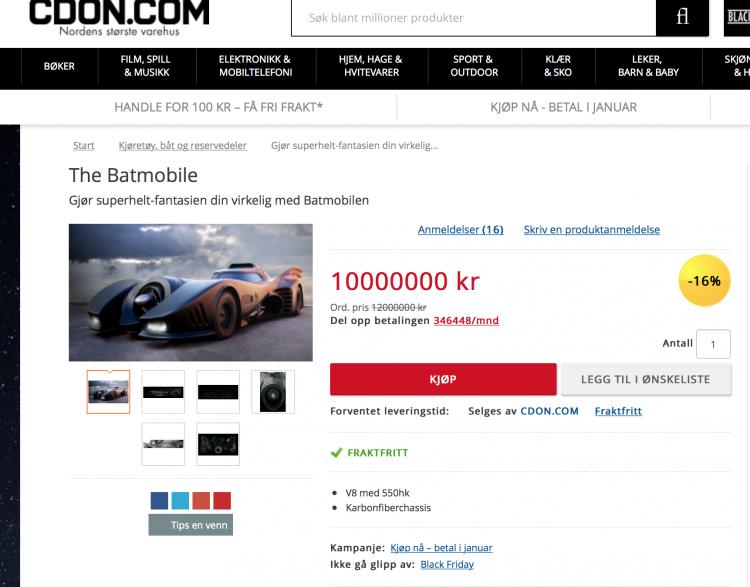Click the search magnifier icon button
The height and width of the screenshot is (587, 750).
click(x=682, y=18)
